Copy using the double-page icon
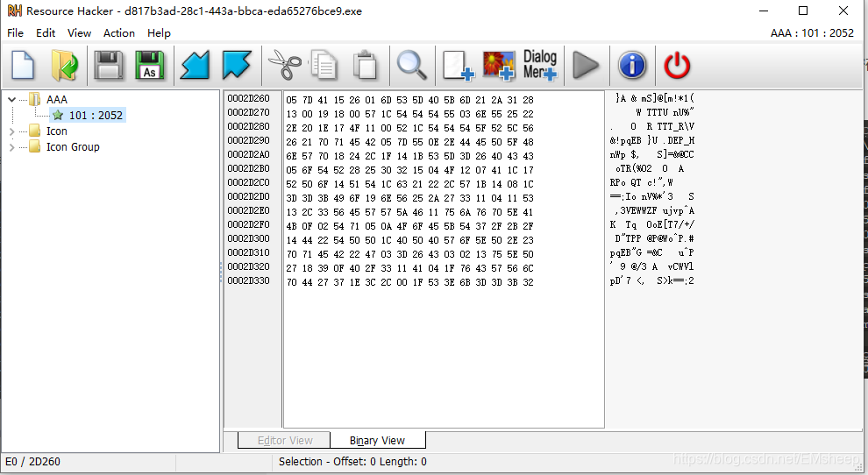The width and height of the screenshot is (868, 475). pyautogui.click(x=324, y=66)
